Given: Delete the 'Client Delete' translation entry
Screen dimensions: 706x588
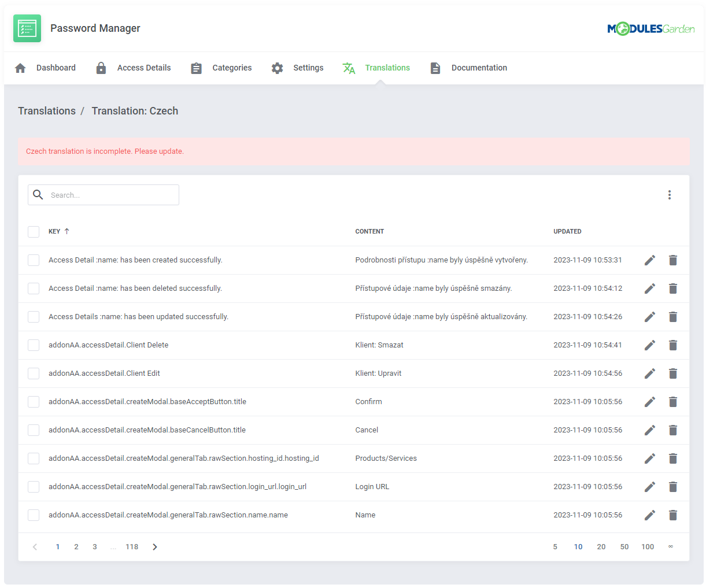Looking at the screenshot, I should 673,345.
